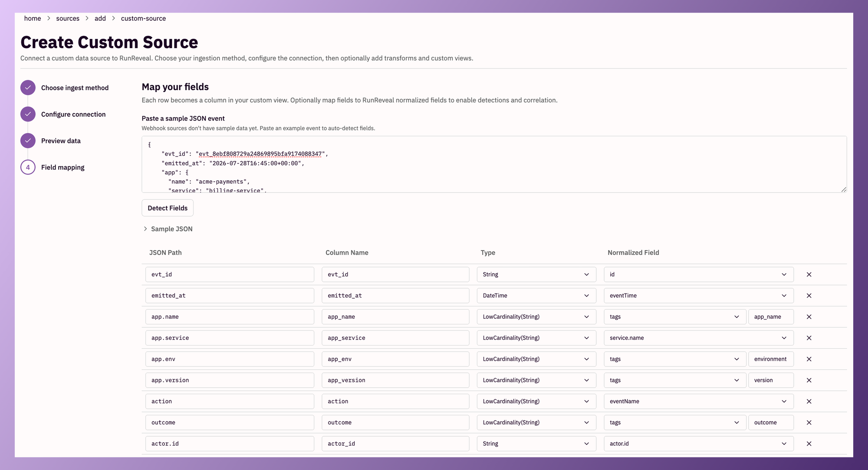Remove the app.version mapping row
This screenshot has height=470, width=868.
[x=809, y=380]
